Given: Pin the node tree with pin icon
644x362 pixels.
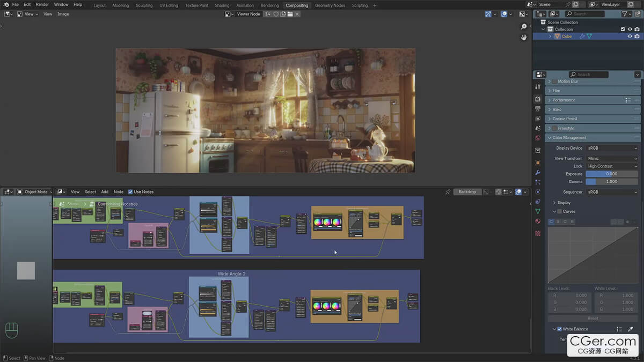Looking at the screenshot, I should pos(448,192).
